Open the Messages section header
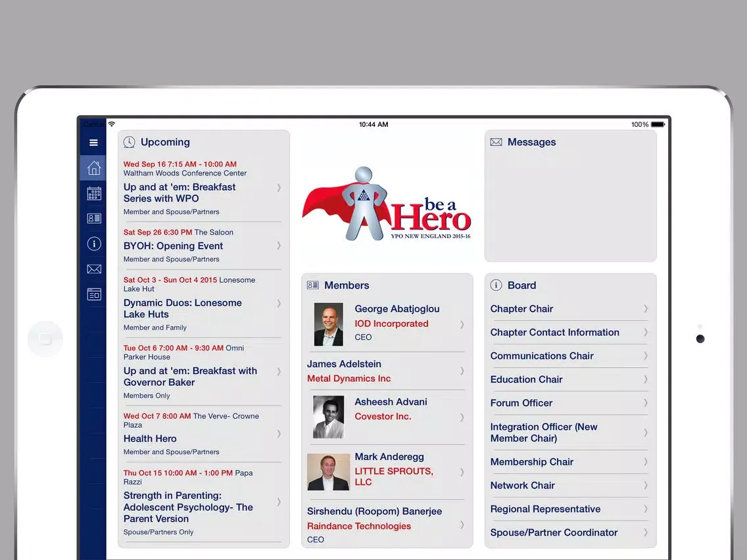This screenshot has width=747, height=560. 532,142
